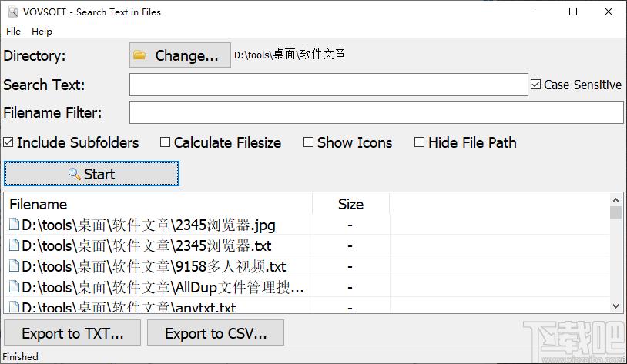
Task: Select row with AllDup文件管理搜...
Action: tap(307, 287)
